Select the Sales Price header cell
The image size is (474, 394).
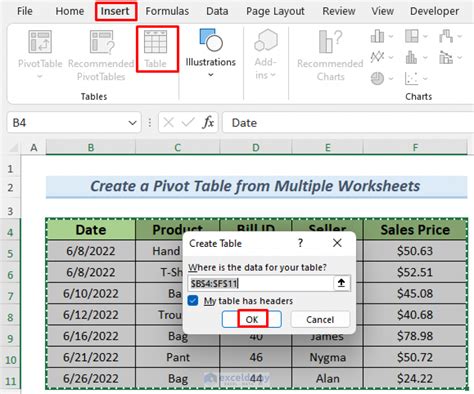415,229
